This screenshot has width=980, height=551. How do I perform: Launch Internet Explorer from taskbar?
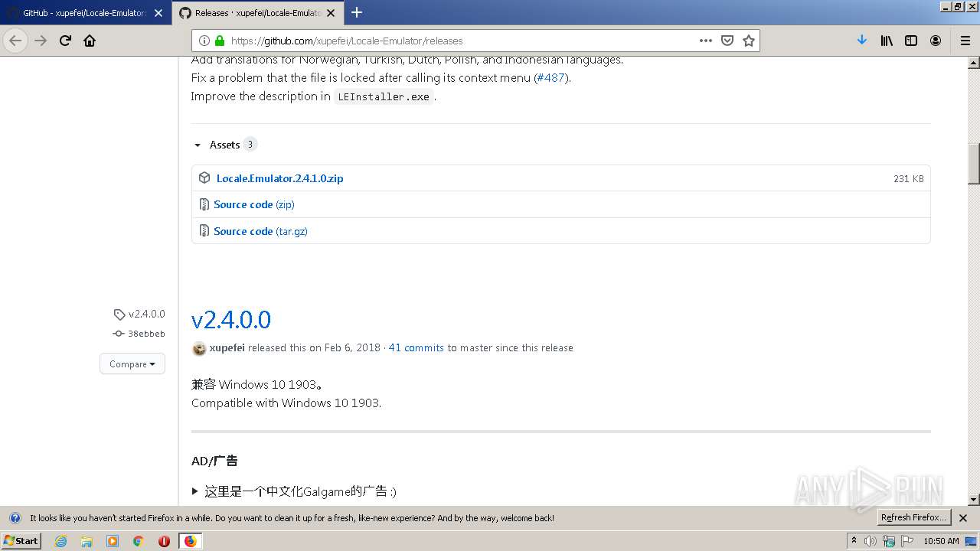[x=60, y=541]
